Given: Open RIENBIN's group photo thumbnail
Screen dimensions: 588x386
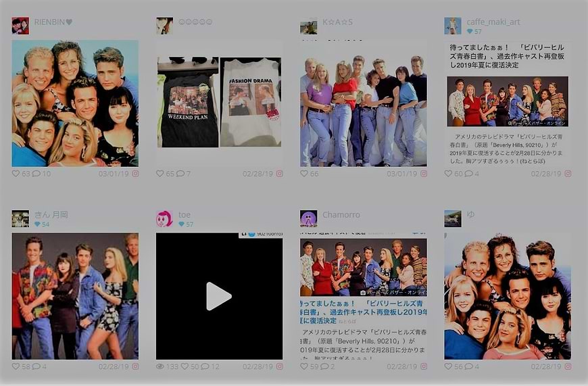Looking at the screenshot, I should coord(75,103).
